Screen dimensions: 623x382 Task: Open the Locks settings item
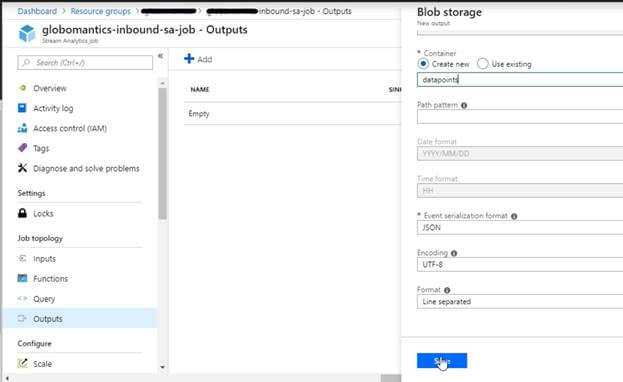(43, 213)
